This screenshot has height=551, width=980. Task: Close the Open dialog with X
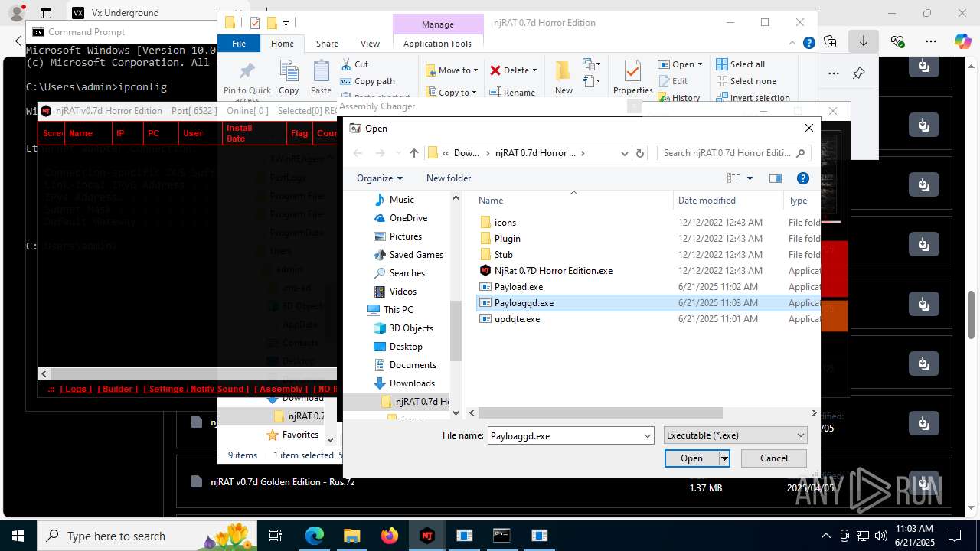(808, 128)
